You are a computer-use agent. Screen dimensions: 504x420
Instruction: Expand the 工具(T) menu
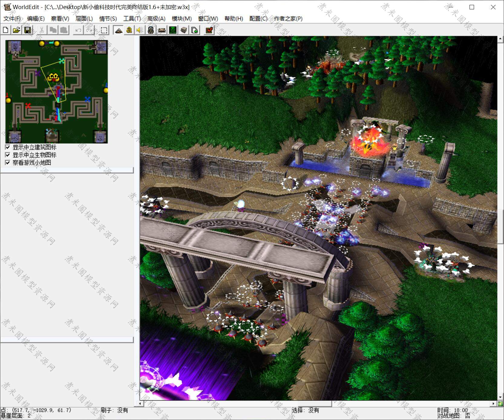click(x=132, y=18)
